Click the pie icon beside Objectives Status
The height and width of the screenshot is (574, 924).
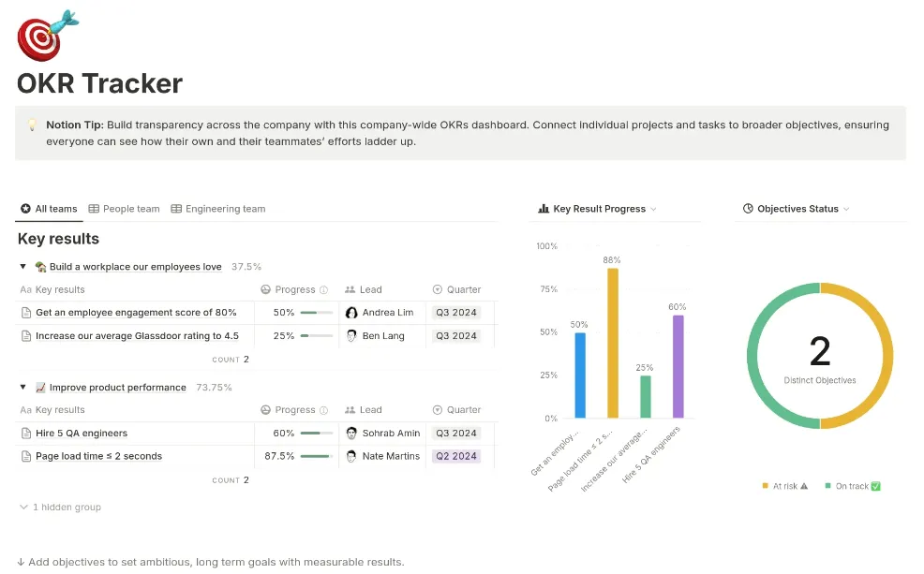point(748,209)
